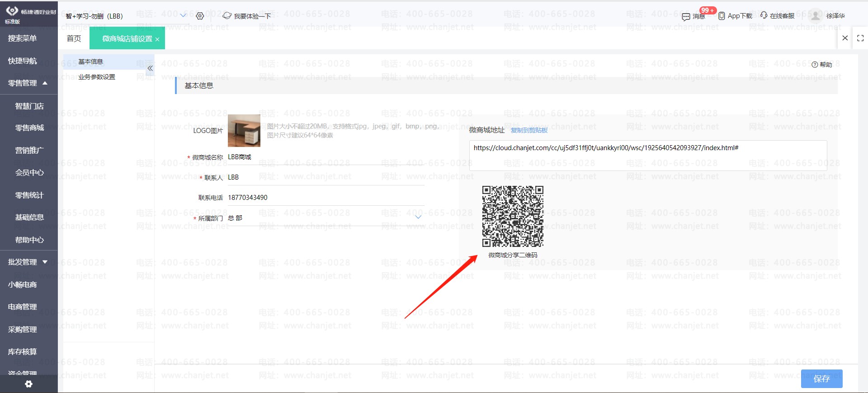Click the 我要体验一下 link
The image size is (868, 393).
tap(252, 16)
